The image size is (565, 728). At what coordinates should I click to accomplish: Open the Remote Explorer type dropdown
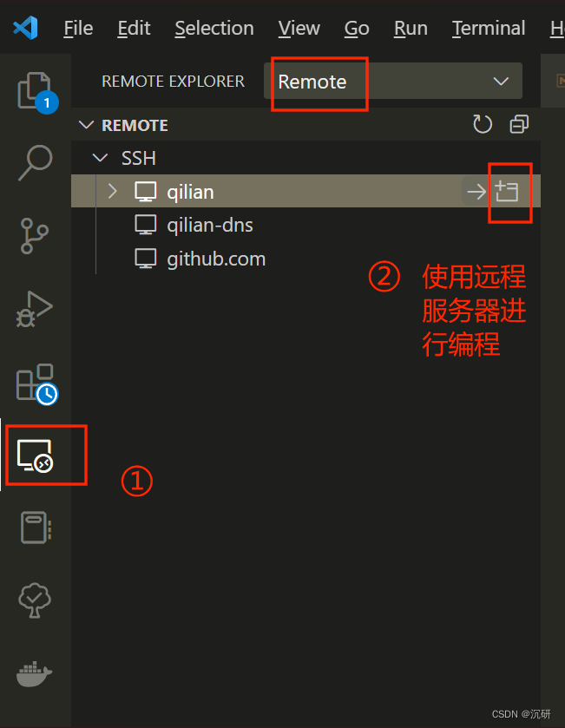tap(393, 82)
